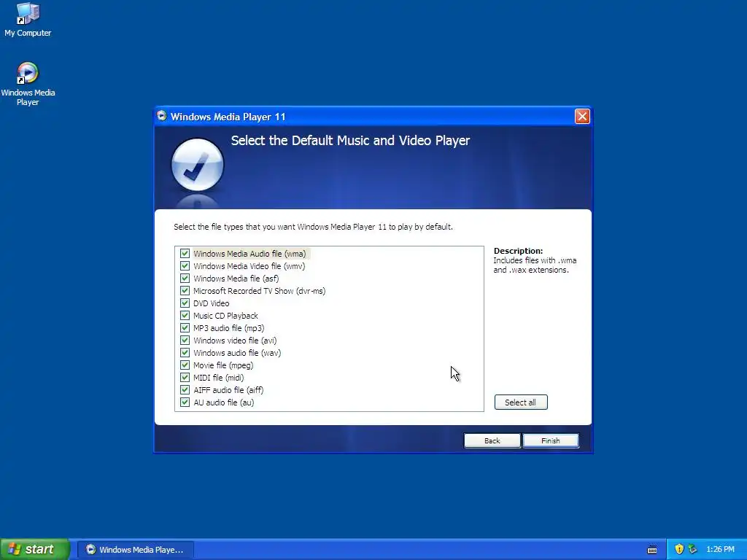Viewport: 747px width, 560px height.
Task: Toggle the Movie file (mpeg) checkbox
Action: tap(185, 365)
